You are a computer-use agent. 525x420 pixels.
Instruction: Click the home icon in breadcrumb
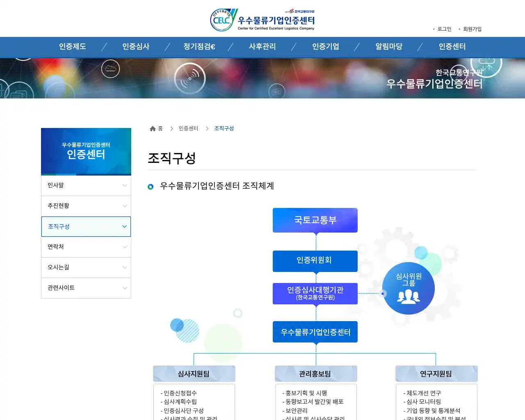coord(153,129)
